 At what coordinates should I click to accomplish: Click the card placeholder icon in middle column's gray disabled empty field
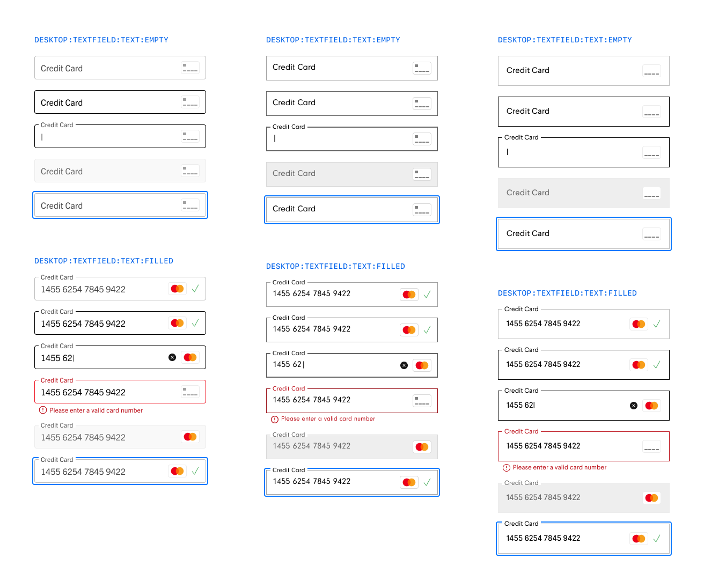tap(422, 174)
